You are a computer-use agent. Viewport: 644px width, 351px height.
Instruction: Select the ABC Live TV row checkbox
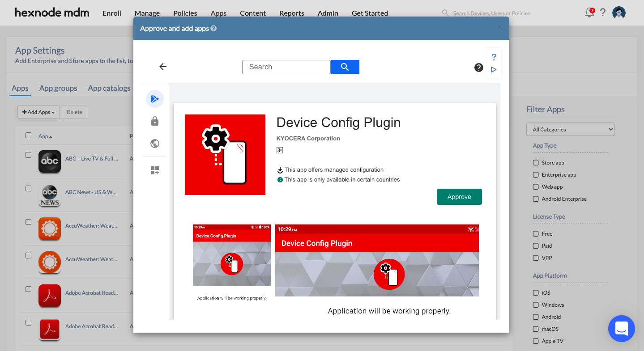(28, 155)
